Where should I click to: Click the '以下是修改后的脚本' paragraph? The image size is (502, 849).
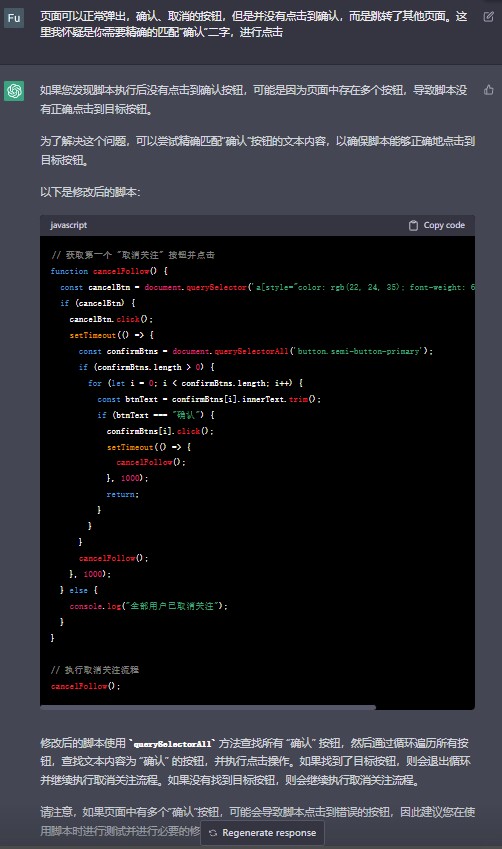[90, 192]
